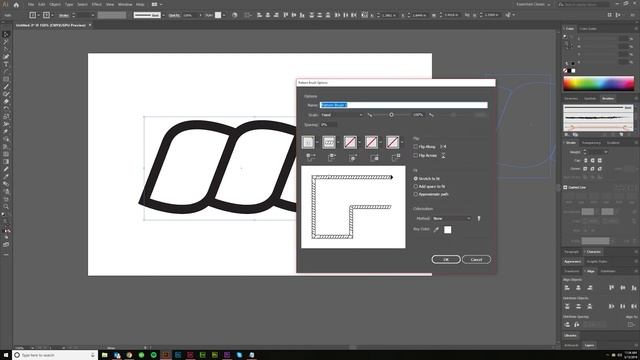
Task: Click the None color swatch in Color panel
Action: coord(565,71)
